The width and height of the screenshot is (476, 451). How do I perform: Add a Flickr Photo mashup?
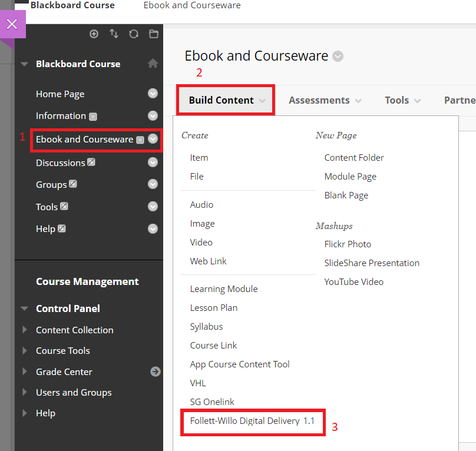[x=348, y=244]
